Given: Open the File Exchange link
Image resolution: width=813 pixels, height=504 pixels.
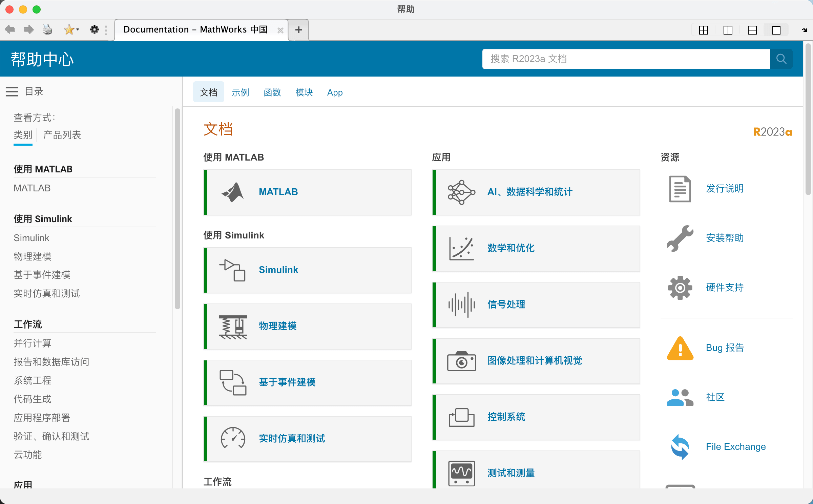Looking at the screenshot, I should pos(736,446).
